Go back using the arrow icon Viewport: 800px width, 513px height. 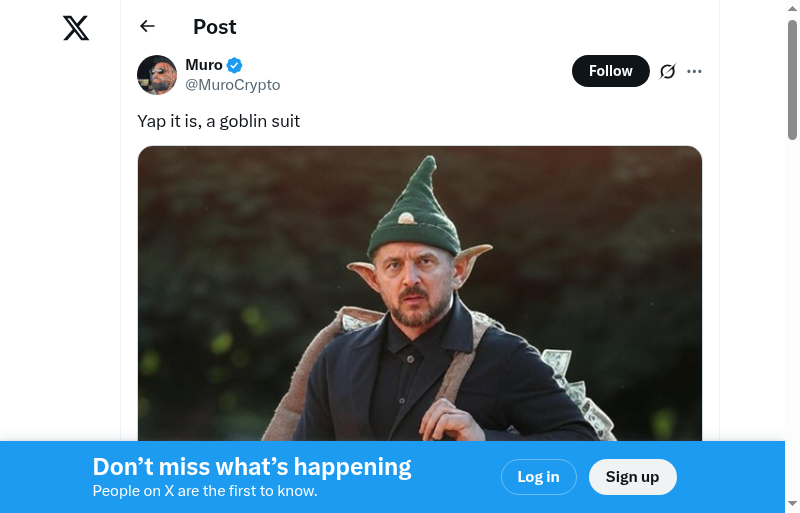click(148, 27)
